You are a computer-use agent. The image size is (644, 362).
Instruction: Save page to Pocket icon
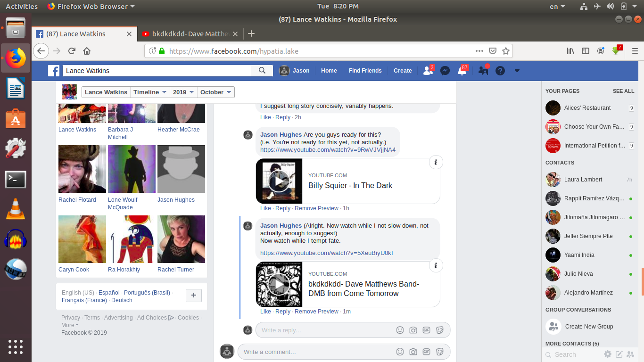493,51
